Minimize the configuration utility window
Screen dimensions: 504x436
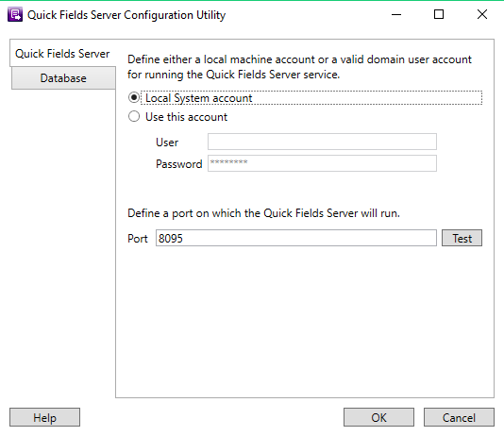point(396,14)
